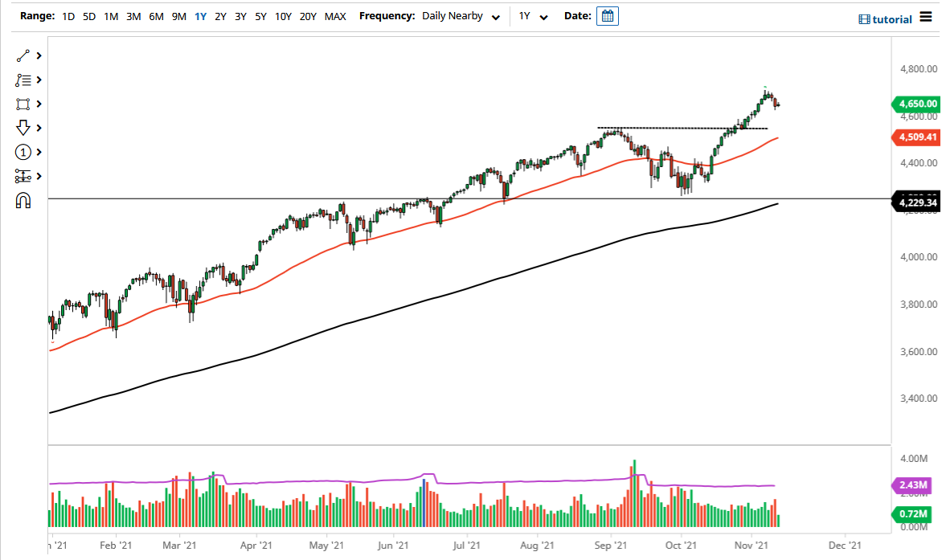
Task: Select the MAX range option
Action: point(335,15)
